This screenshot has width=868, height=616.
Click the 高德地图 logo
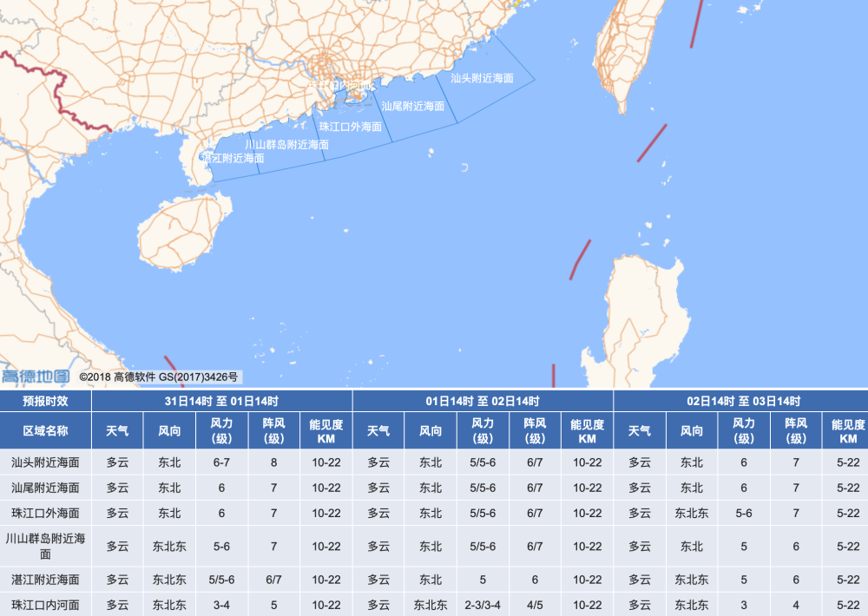pos(36,377)
